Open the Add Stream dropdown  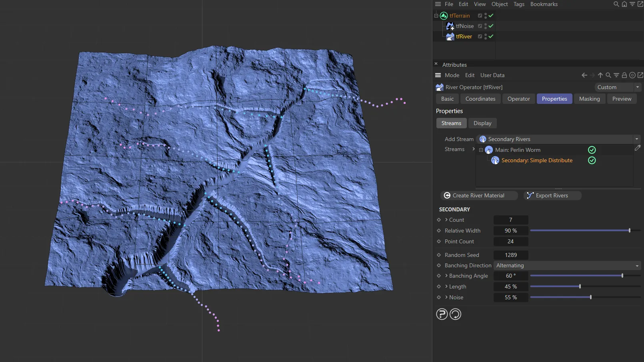[x=636, y=139]
